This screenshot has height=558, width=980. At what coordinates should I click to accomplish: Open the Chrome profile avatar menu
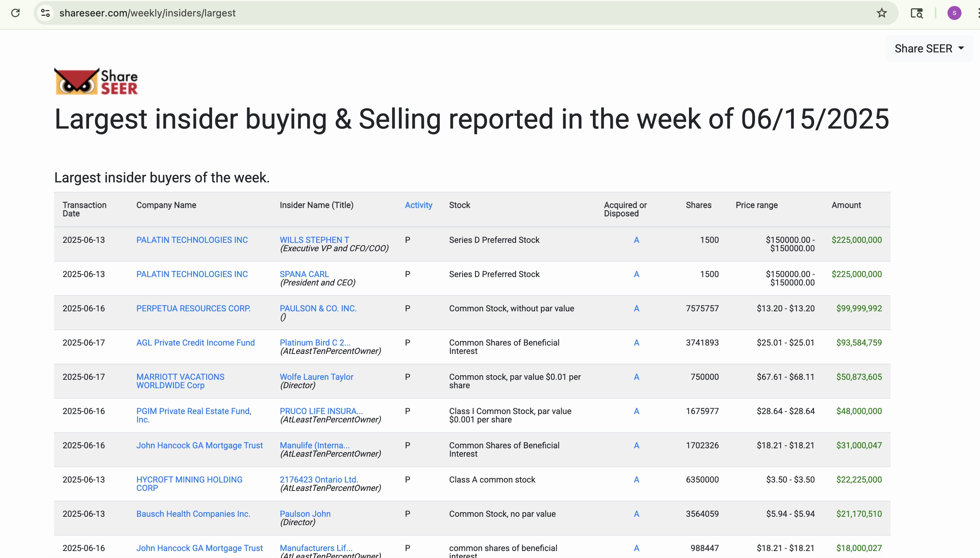(x=954, y=13)
